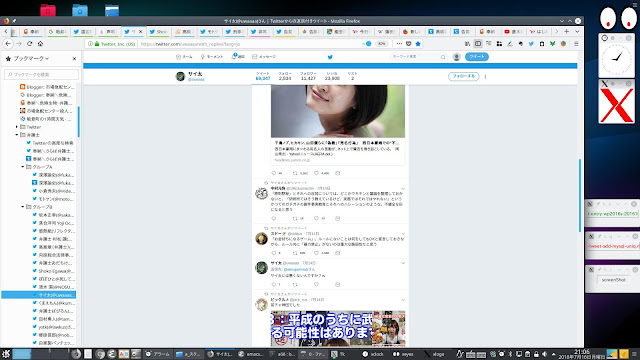Expand the Twitter bookmark folder
Image resolution: width=640 pixels, height=360 pixels.
pyautogui.click(x=17, y=127)
